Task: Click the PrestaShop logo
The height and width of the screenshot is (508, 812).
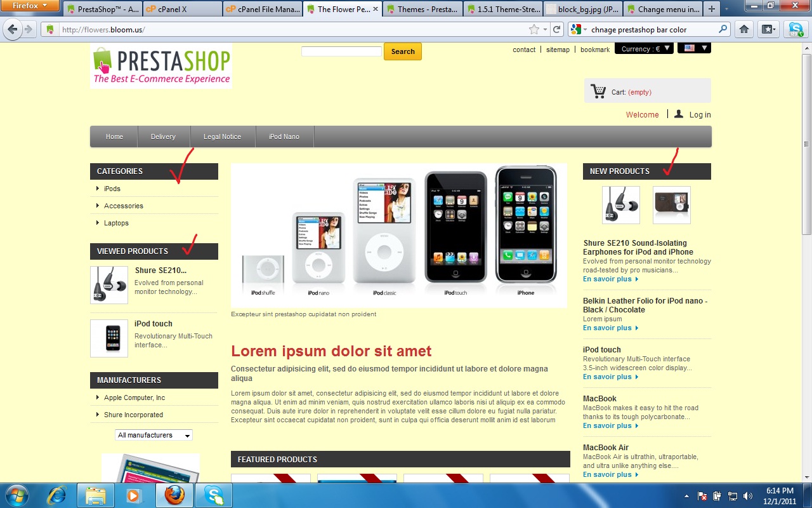Action: click(x=161, y=66)
